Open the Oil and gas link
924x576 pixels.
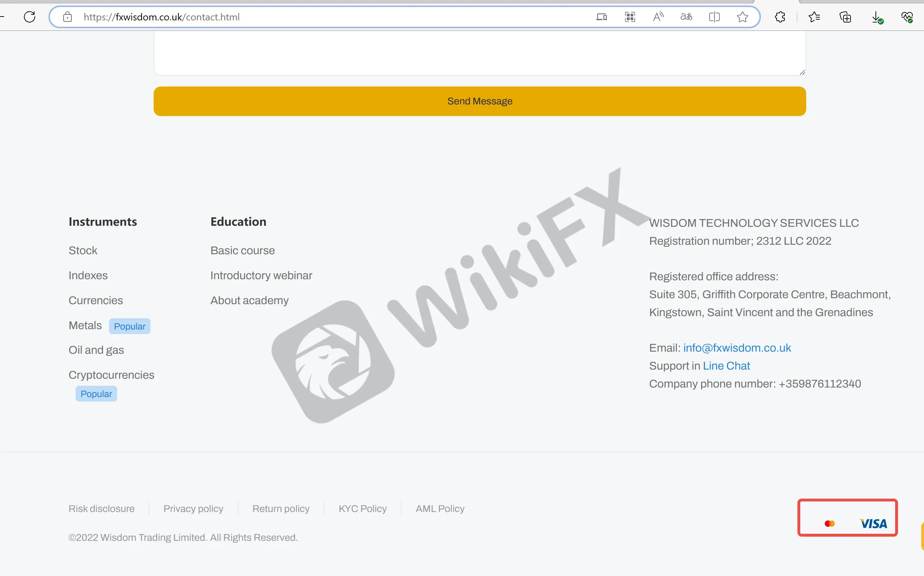pos(96,350)
